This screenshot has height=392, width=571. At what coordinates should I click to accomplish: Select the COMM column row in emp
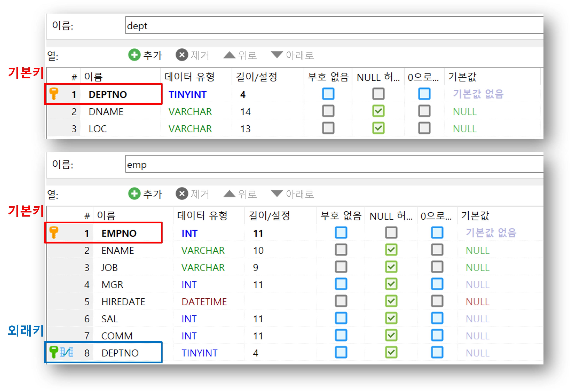[x=117, y=336]
